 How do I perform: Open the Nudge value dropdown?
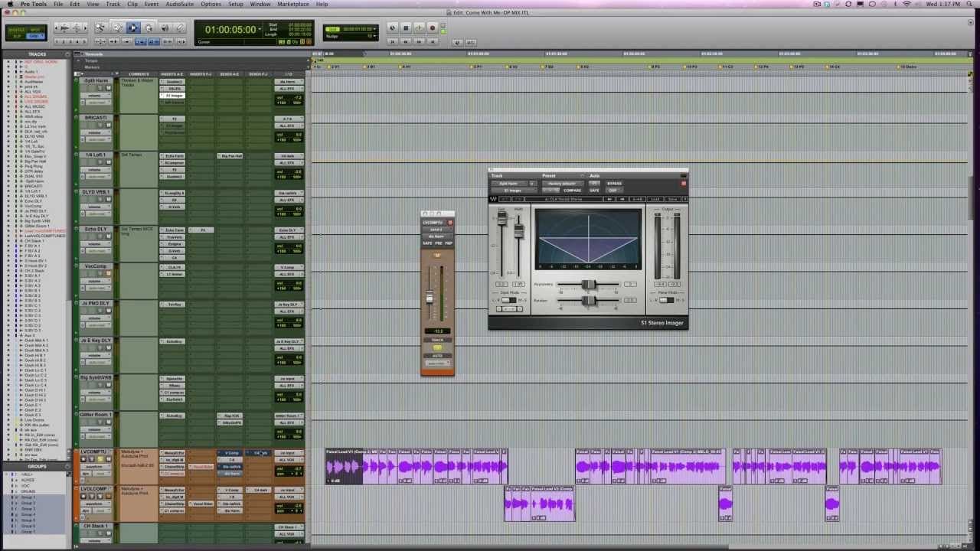coord(374,36)
